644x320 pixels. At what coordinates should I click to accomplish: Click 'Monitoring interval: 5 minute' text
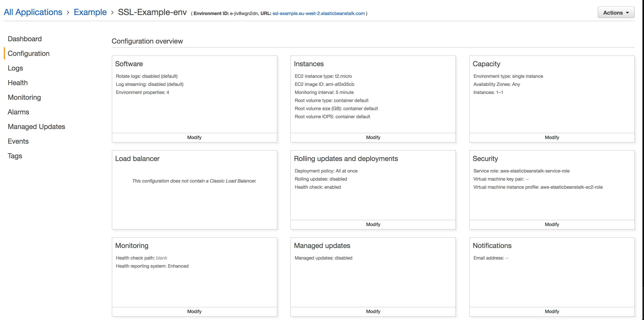[324, 92]
